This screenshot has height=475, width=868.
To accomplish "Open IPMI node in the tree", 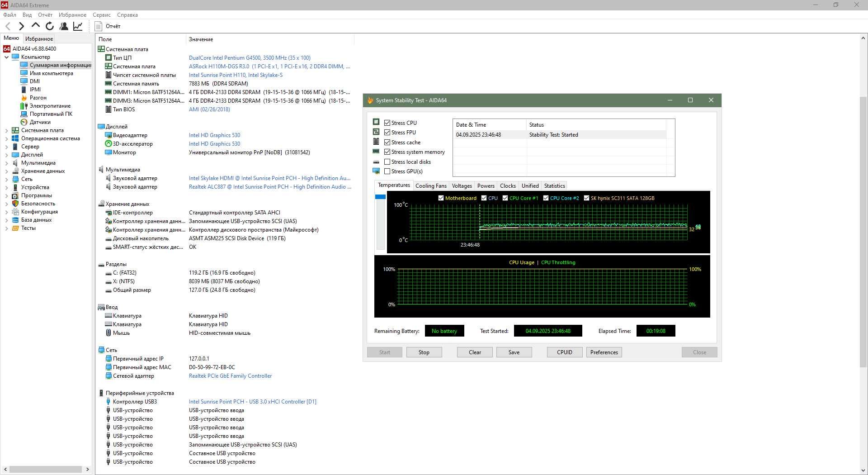I will (35, 90).
